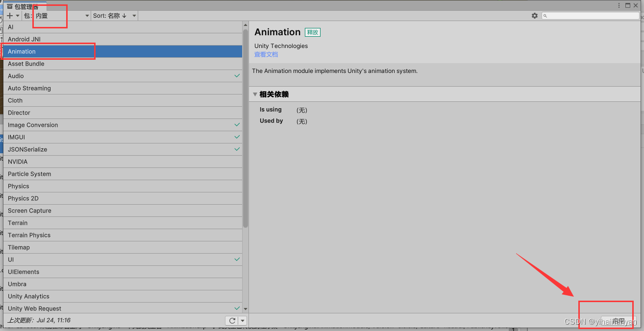Open the window options kebab menu
The height and width of the screenshot is (331, 644).
coord(619,5)
